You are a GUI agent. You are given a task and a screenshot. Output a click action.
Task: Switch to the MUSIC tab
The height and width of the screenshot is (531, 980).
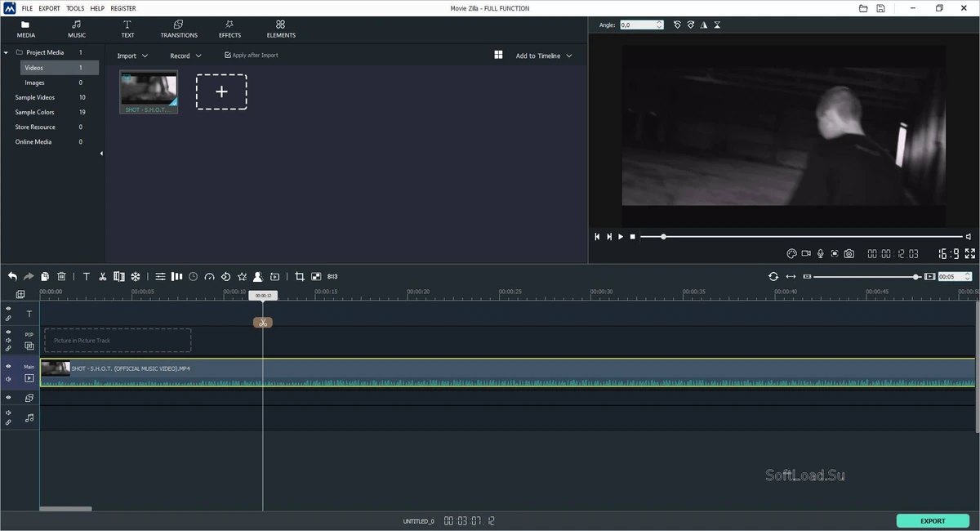[x=77, y=29]
